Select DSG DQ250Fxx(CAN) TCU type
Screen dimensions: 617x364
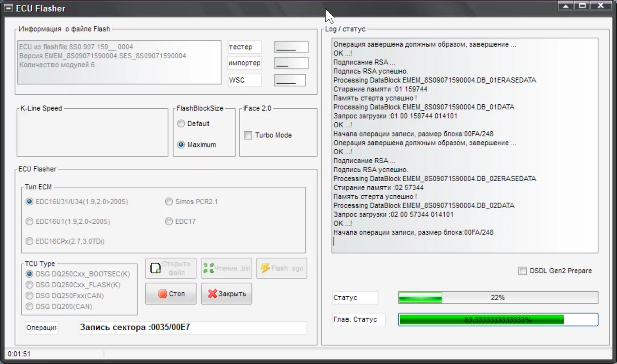29,295
